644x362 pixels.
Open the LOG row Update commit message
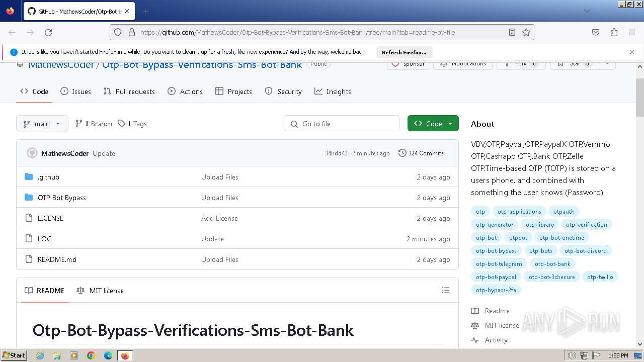(x=212, y=239)
